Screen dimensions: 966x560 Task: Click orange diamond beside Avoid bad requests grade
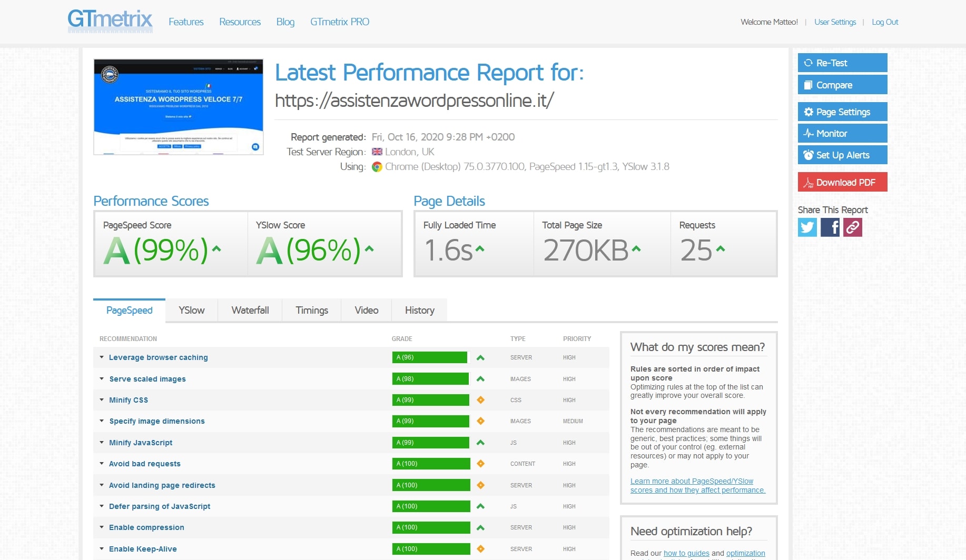pyautogui.click(x=480, y=464)
